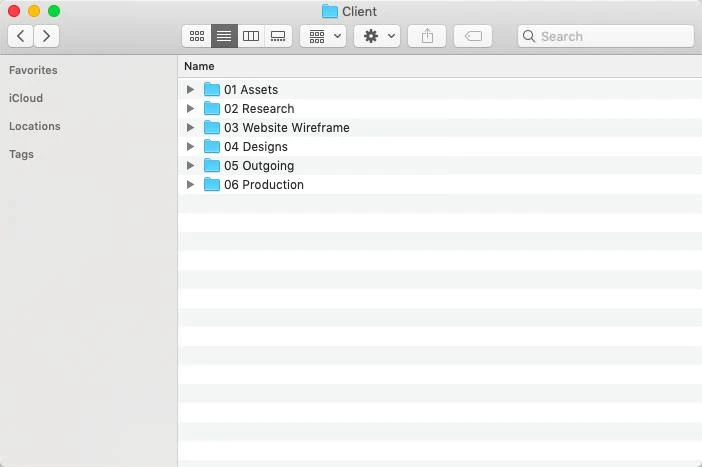The image size is (702, 467).
Task: Click the "01 Assets" name text
Action: point(251,90)
